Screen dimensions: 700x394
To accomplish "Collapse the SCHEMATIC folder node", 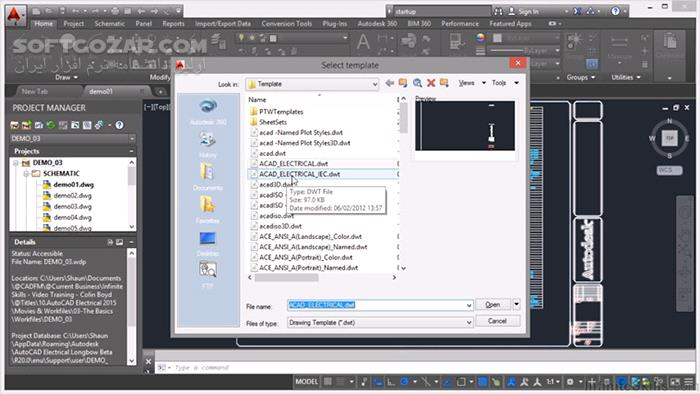I will tap(26, 174).
